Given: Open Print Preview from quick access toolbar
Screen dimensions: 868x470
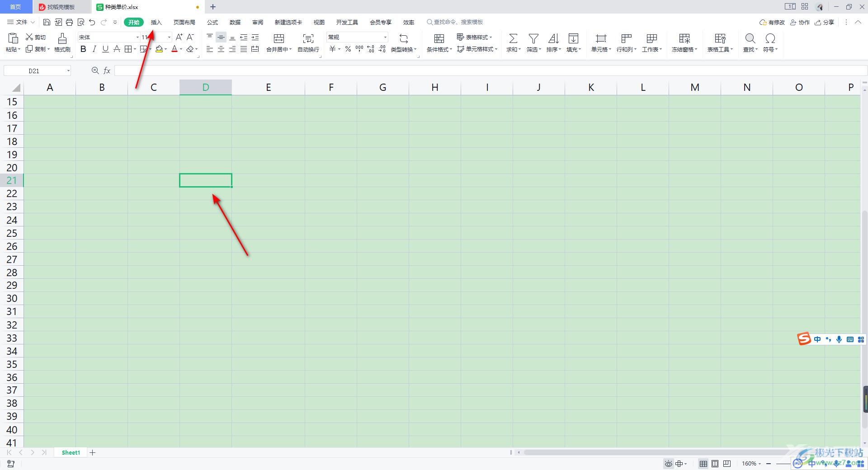Looking at the screenshot, I should (x=80, y=22).
